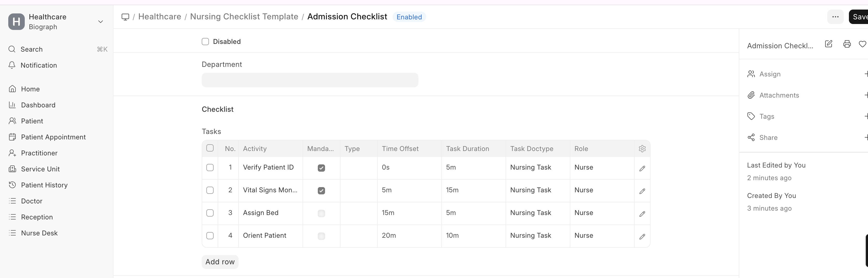
Task: Open Patient History from the sidebar
Action: click(44, 185)
